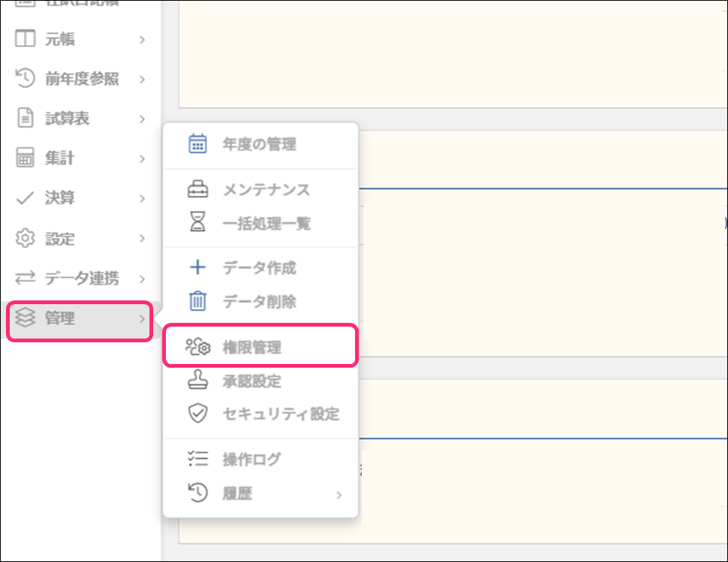
Task: Click the stamp icon for 承認設定
Action: pos(197,380)
